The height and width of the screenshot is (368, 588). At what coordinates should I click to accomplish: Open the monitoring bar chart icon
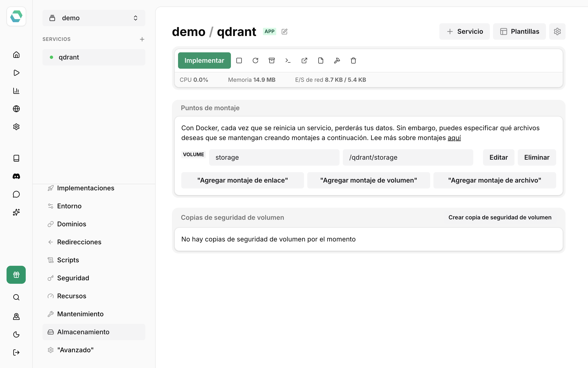point(16,91)
